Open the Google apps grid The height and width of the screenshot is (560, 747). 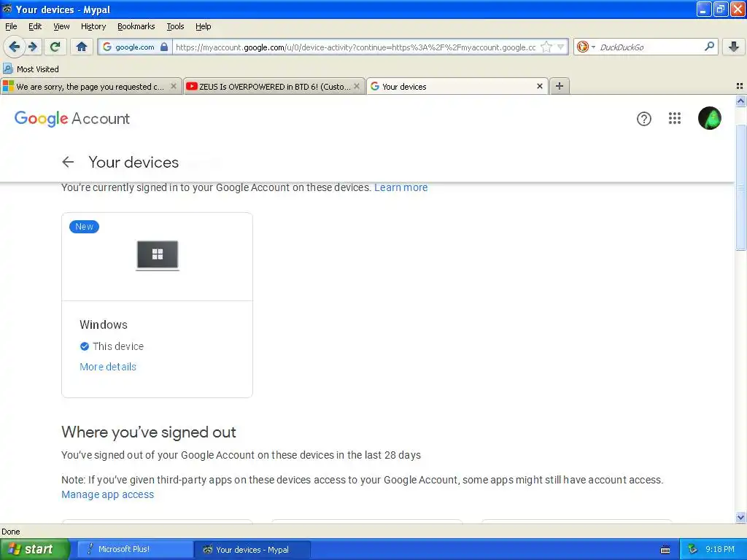(x=675, y=118)
